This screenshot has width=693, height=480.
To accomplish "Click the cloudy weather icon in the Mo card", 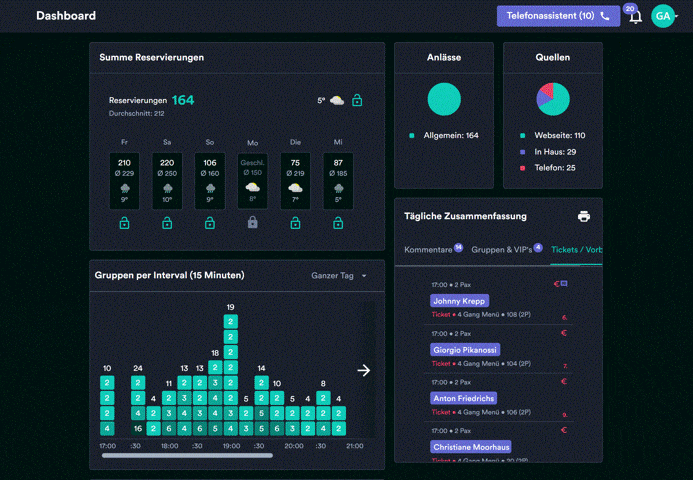I will pos(252,187).
